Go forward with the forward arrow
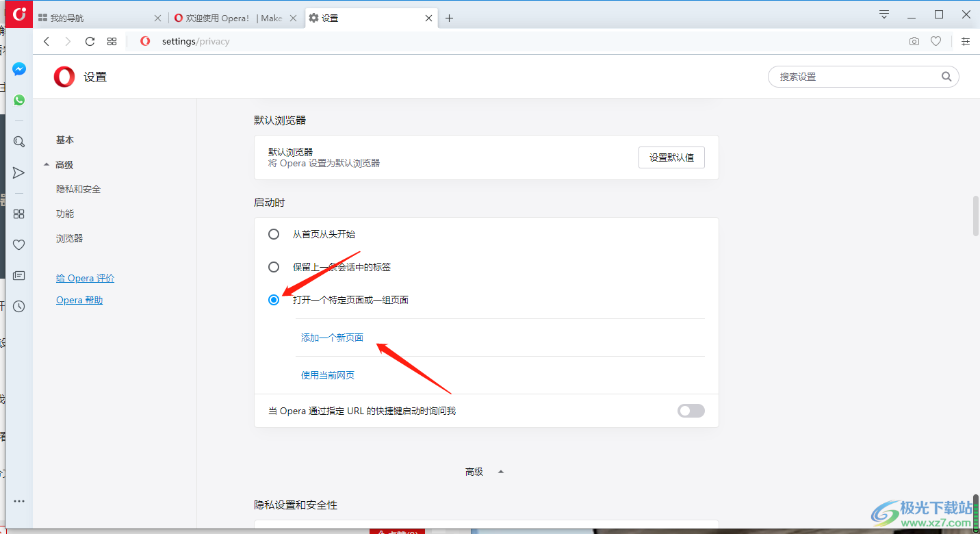980x534 pixels. (x=68, y=41)
